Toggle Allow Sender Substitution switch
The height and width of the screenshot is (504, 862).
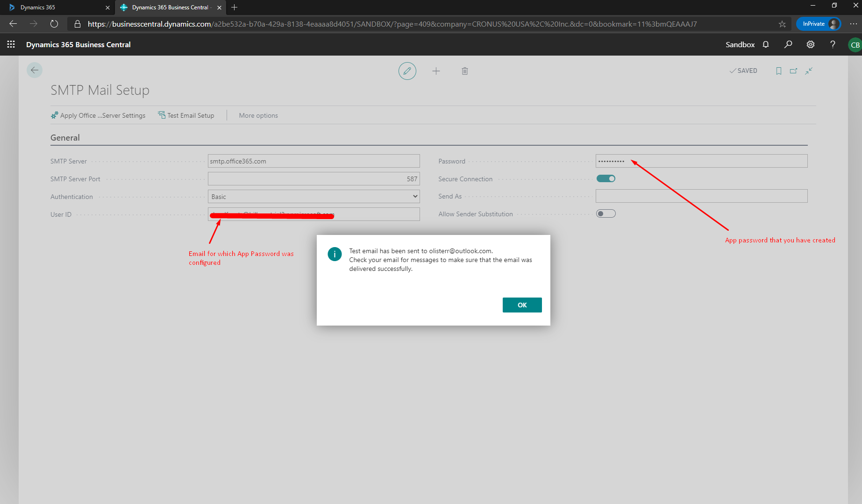pos(606,213)
